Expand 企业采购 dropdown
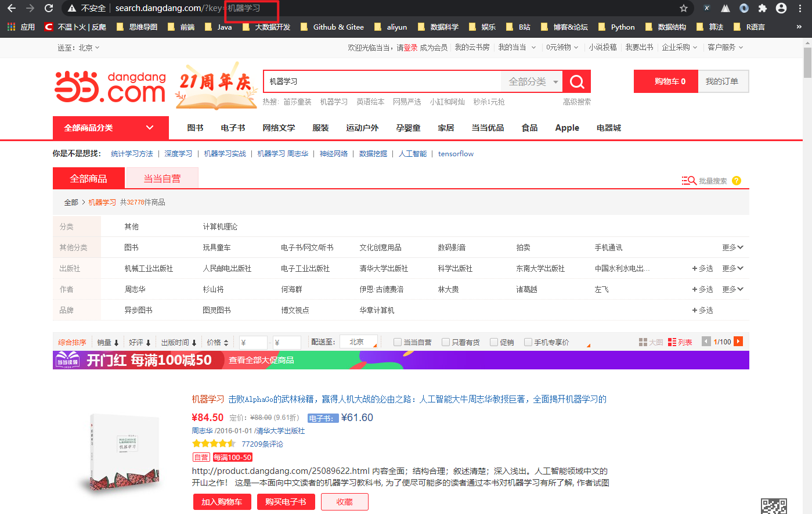 click(x=680, y=48)
